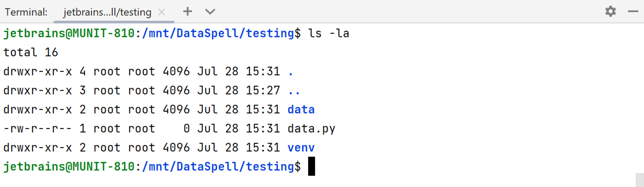Access terminal options through the gear icon
Screen dimensions: 644x187
610,11
